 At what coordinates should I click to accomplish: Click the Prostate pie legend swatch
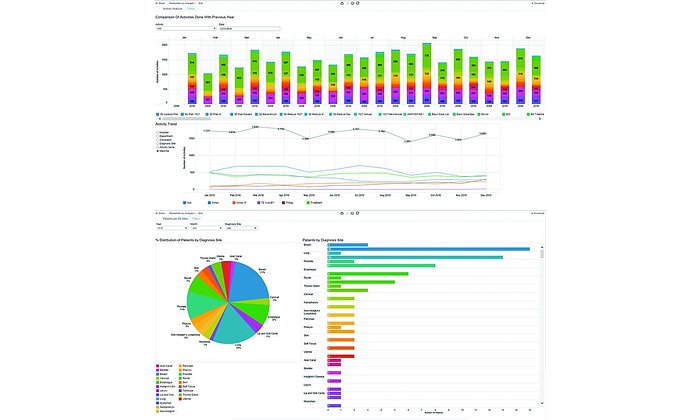(180, 374)
